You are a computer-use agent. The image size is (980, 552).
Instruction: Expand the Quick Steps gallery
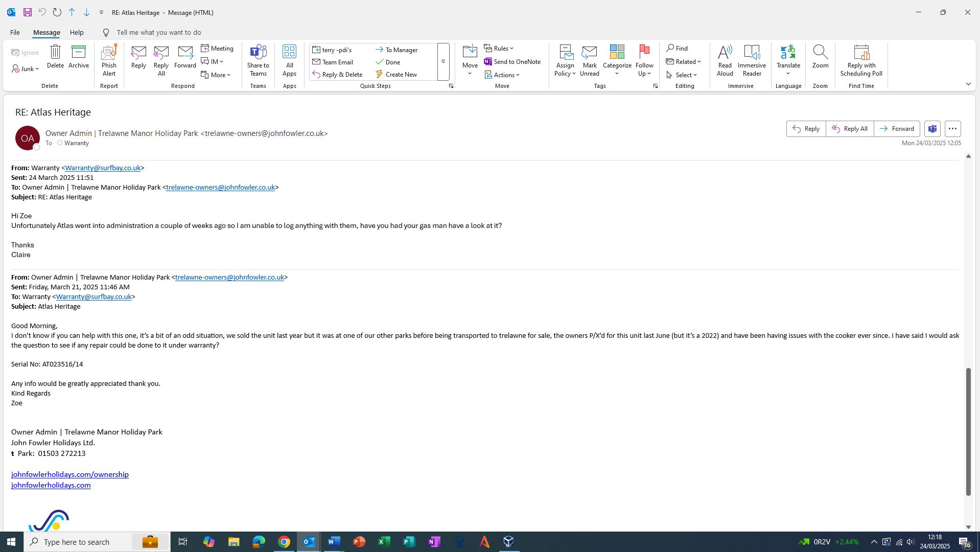coord(443,62)
